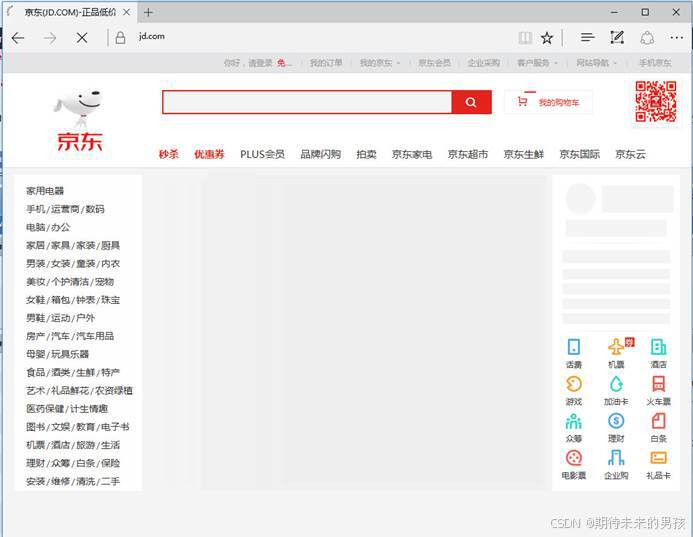The height and width of the screenshot is (537, 693).
Task: Open the 品牌闪购 nav link
Action: point(320,154)
